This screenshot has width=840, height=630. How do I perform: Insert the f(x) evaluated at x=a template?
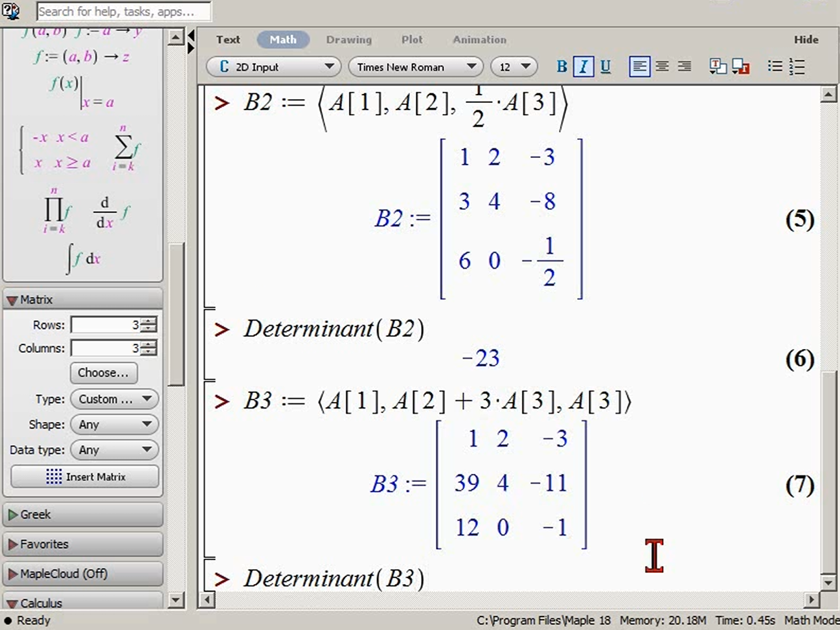tap(82, 91)
